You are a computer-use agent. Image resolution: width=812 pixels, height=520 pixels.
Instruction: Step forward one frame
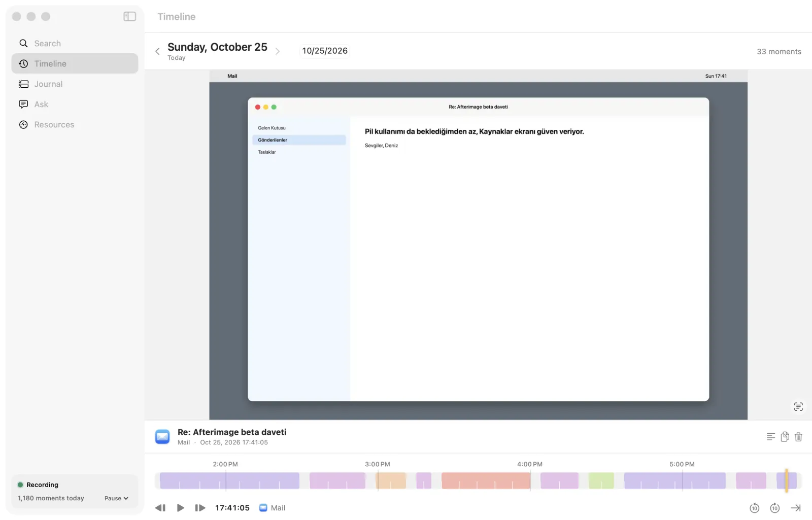tap(200, 508)
